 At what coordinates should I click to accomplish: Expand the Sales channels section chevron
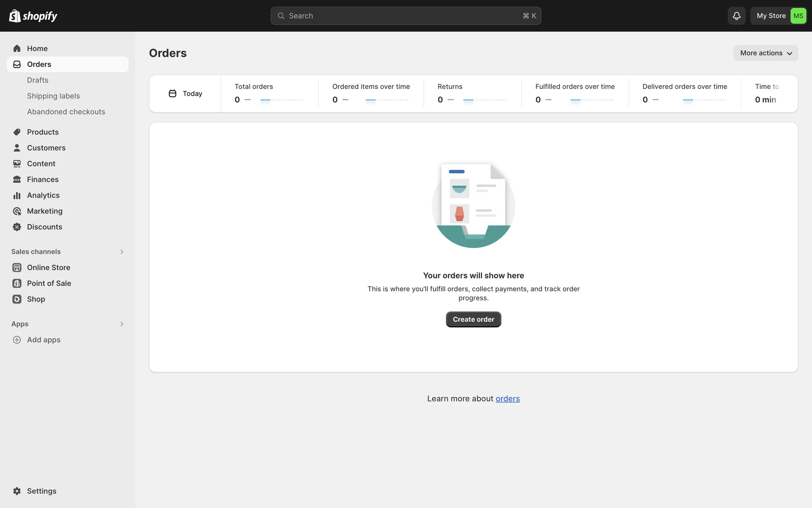pyautogui.click(x=122, y=252)
